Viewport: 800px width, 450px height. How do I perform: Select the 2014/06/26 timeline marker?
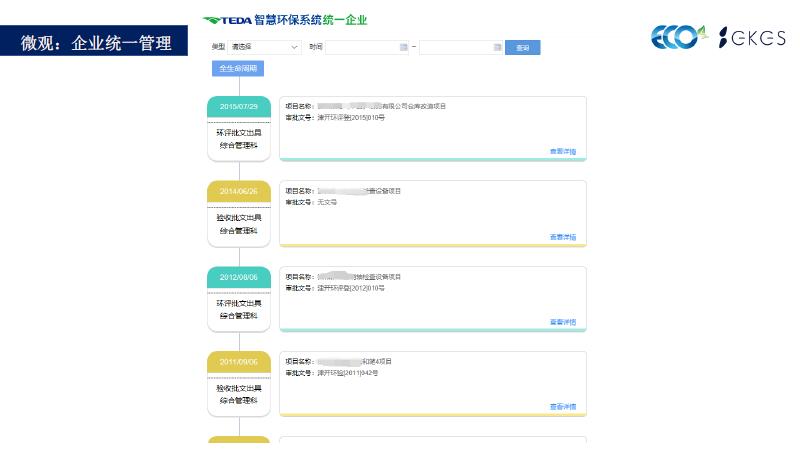pyautogui.click(x=239, y=191)
